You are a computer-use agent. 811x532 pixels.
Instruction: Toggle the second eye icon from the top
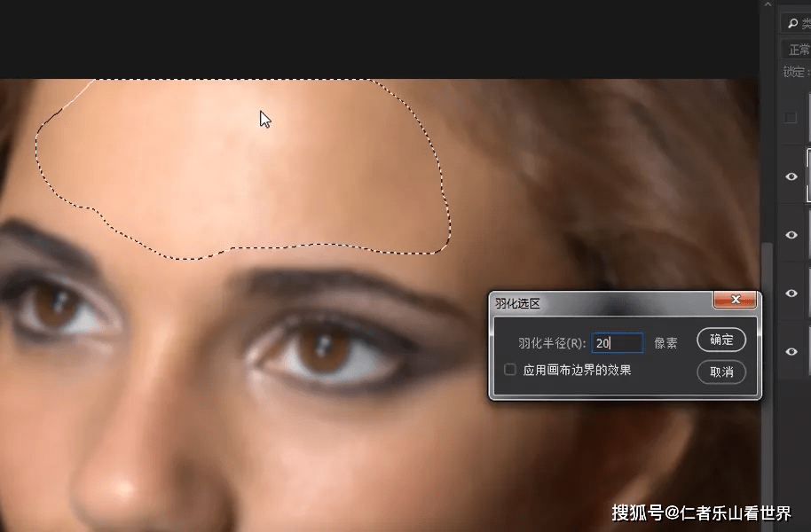[x=791, y=235]
